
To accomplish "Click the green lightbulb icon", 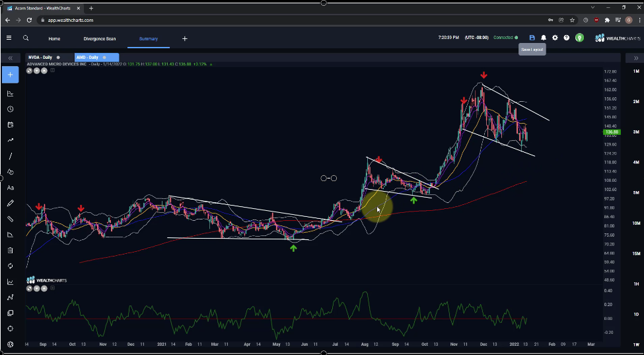I will [579, 38].
